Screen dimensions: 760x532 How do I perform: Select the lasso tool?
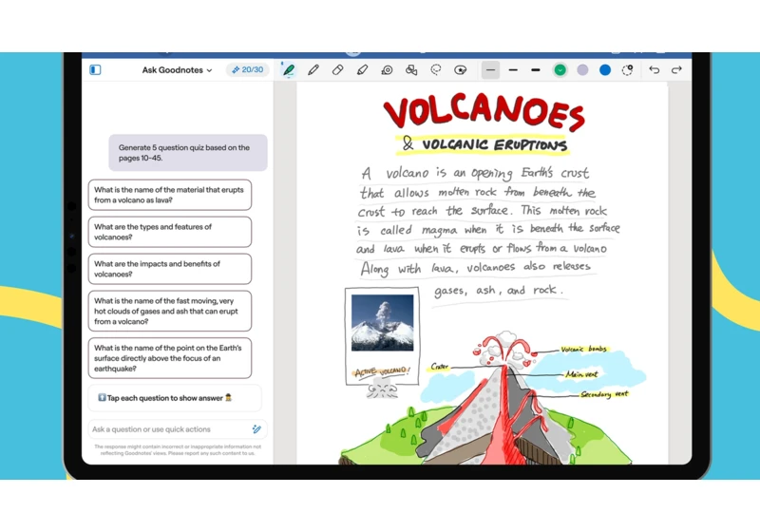click(x=436, y=70)
